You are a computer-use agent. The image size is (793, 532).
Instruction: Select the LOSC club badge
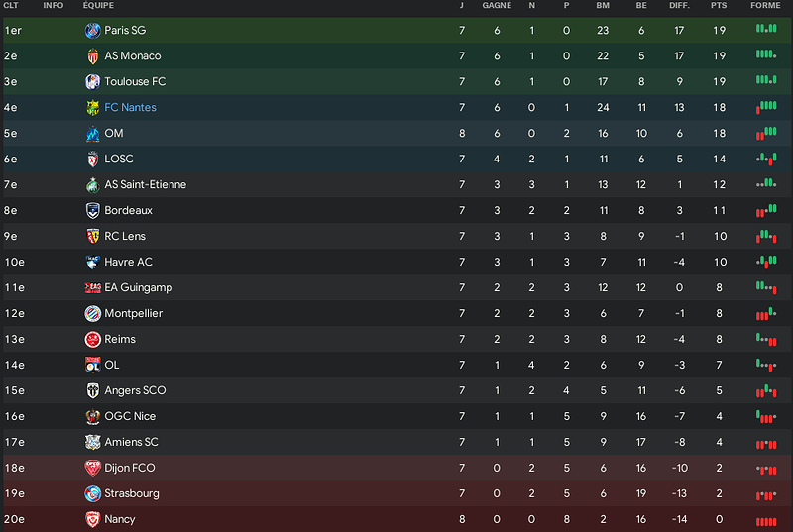tap(92, 160)
